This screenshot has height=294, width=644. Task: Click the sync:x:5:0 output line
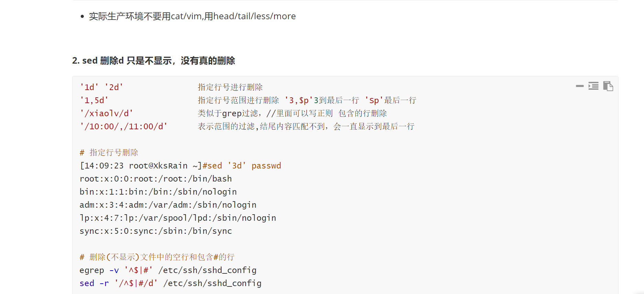coord(156,231)
